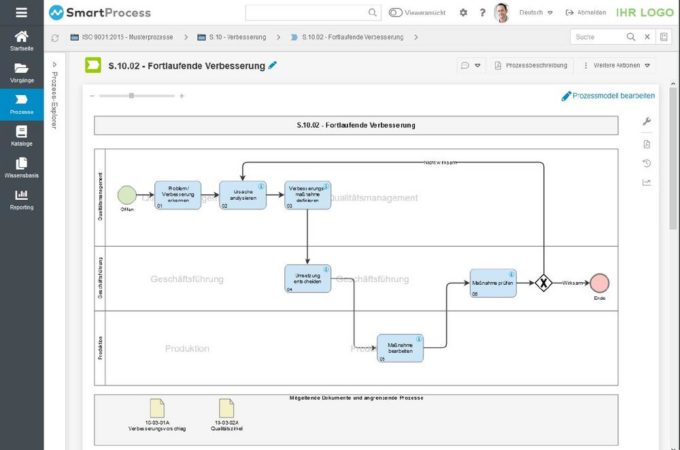This screenshot has height=450, width=680.
Task: Click the Prozessmodell bearbeiten link
Action: (x=608, y=96)
